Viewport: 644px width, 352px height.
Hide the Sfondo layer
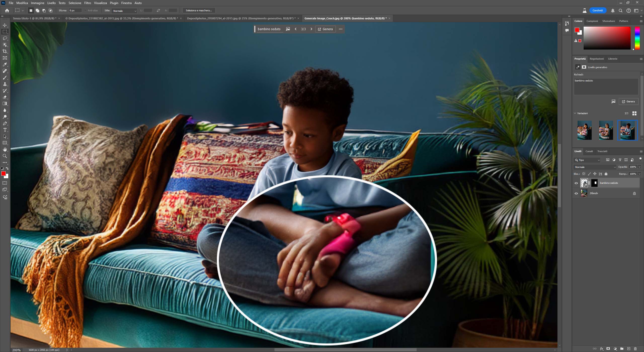tap(576, 193)
